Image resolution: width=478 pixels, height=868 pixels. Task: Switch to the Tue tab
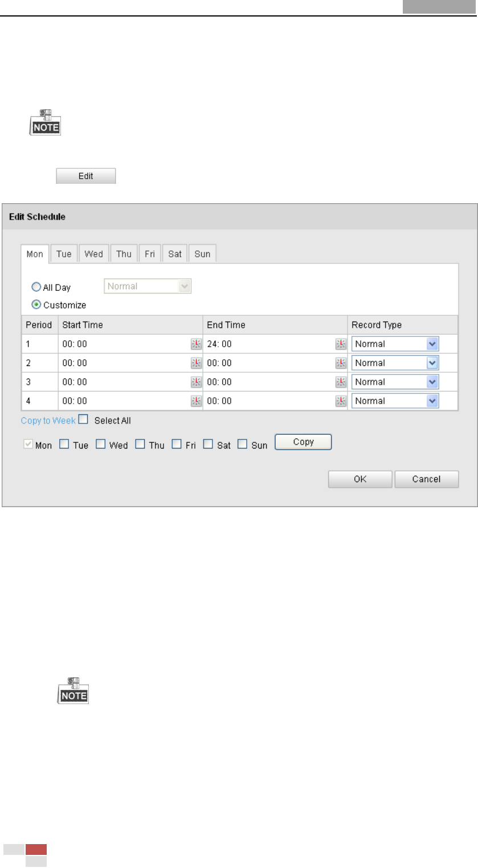coord(64,254)
